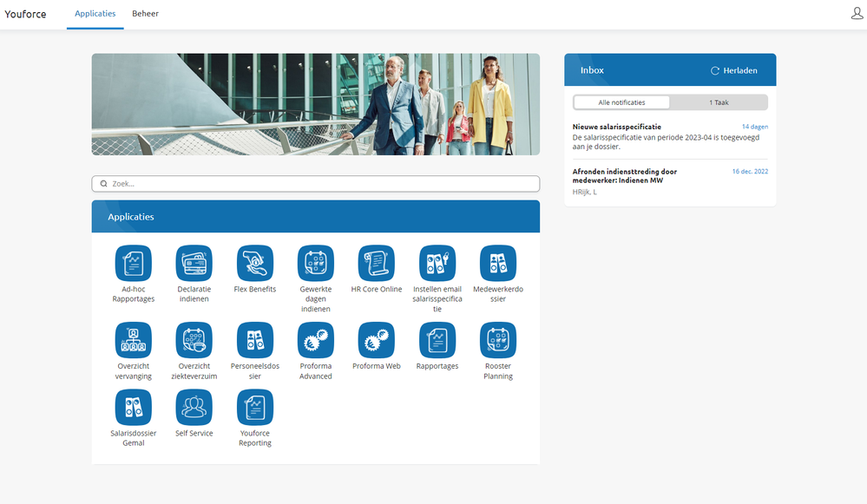Click the search magnifier icon
The width and height of the screenshot is (867, 504).
[103, 184]
